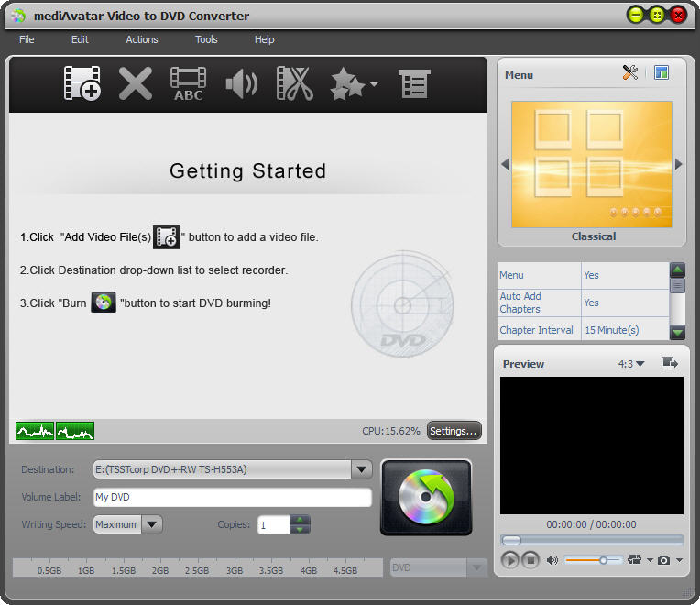Viewport: 700px width, 605px height.
Task: Click the settings list scrollbar thumb
Action: coord(677,285)
